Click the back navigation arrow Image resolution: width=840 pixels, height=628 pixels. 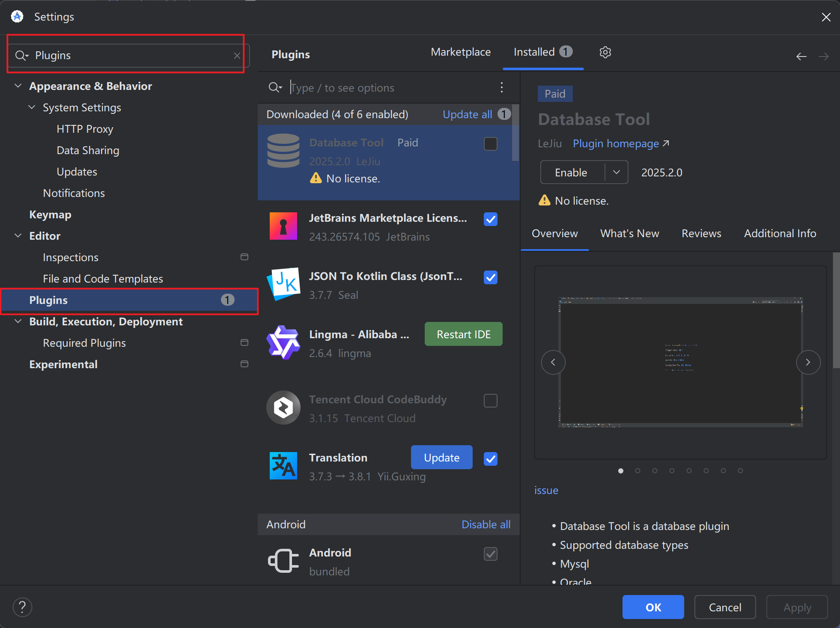pyautogui.click(x=801, y=56)
